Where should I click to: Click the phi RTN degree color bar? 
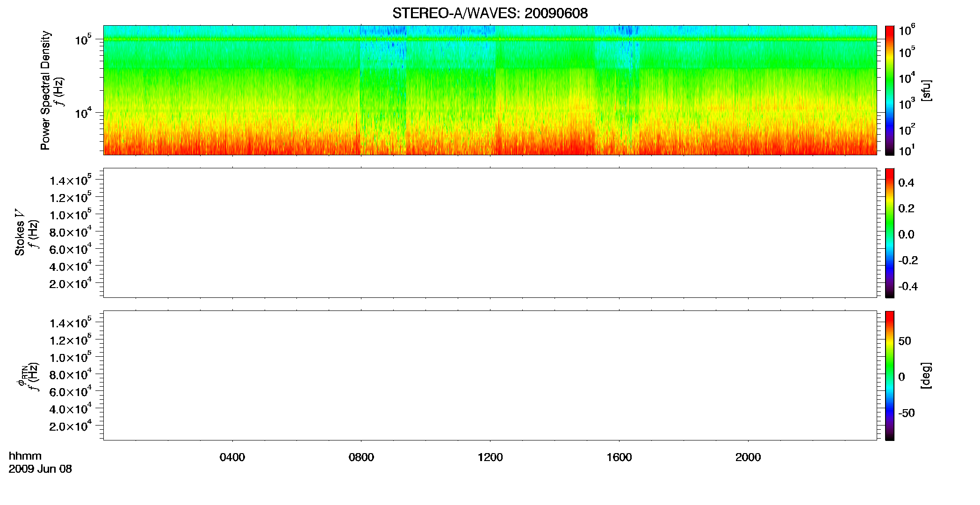890,375
